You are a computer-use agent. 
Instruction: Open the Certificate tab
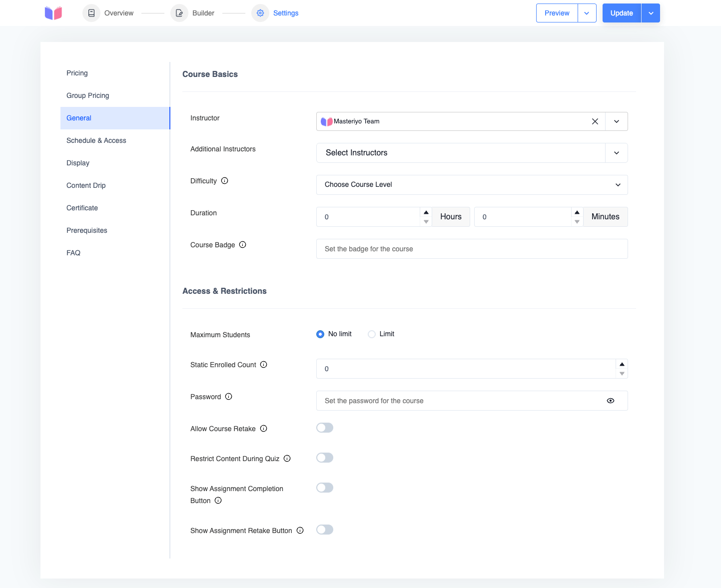[x=115, y=208]
